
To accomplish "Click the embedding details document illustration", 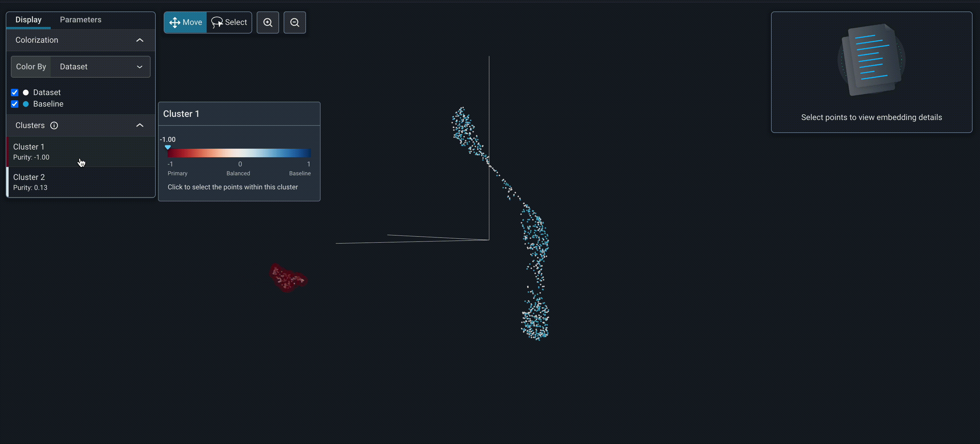I will pyautogui.click(x=871, y=59).
